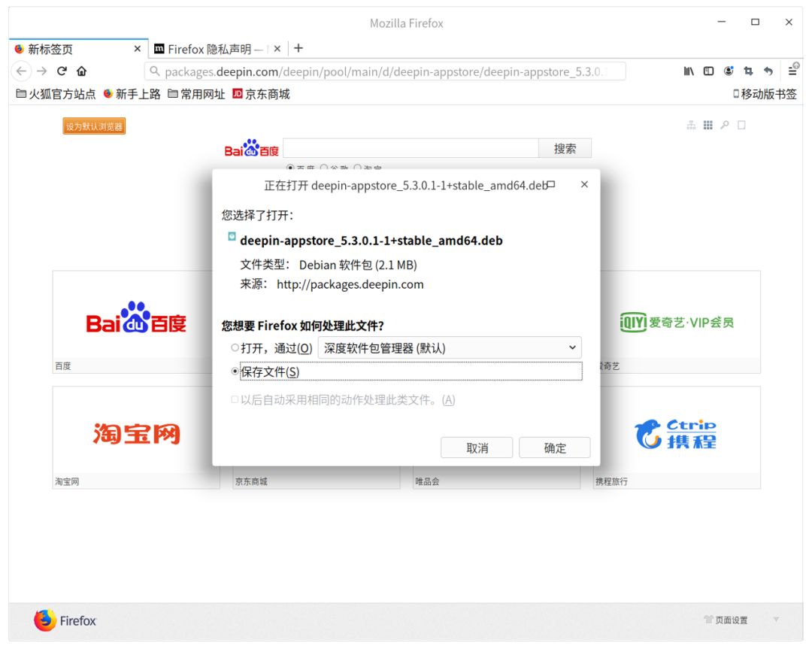Open the Library toolbar icon
This screenshot has height=649, width=812.
tap(688, 71)
